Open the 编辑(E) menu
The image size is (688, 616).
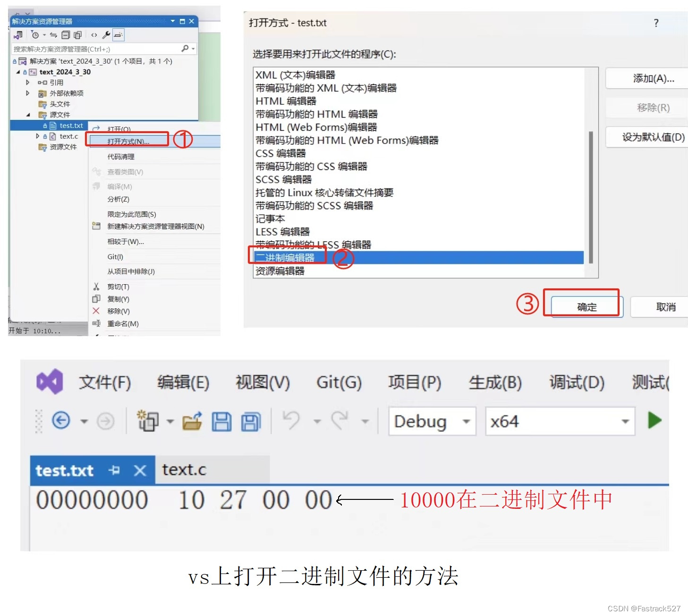point(183,382)
